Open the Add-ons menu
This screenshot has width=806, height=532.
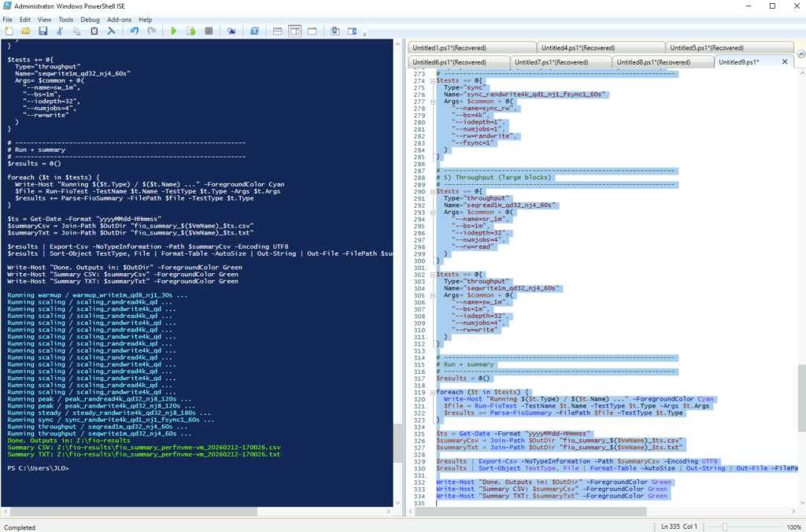120,19
